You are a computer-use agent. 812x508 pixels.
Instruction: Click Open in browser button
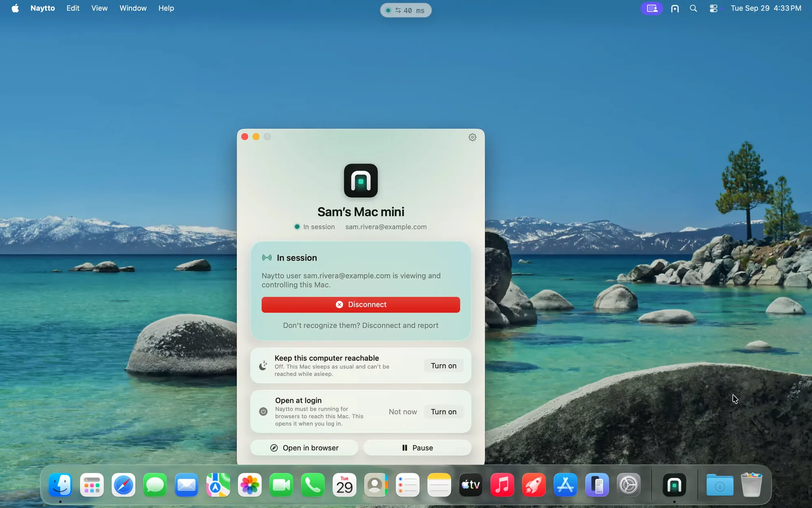tap(304, 448)
